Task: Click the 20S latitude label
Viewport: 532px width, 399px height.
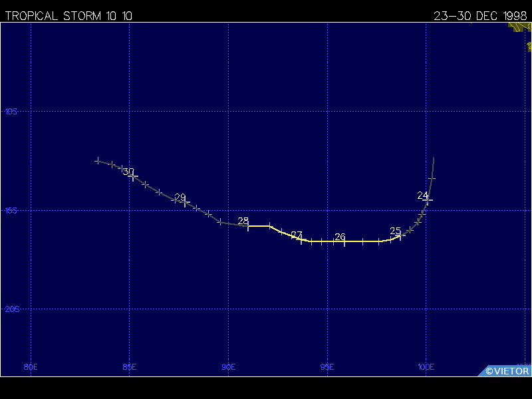Action: [12, 309]
